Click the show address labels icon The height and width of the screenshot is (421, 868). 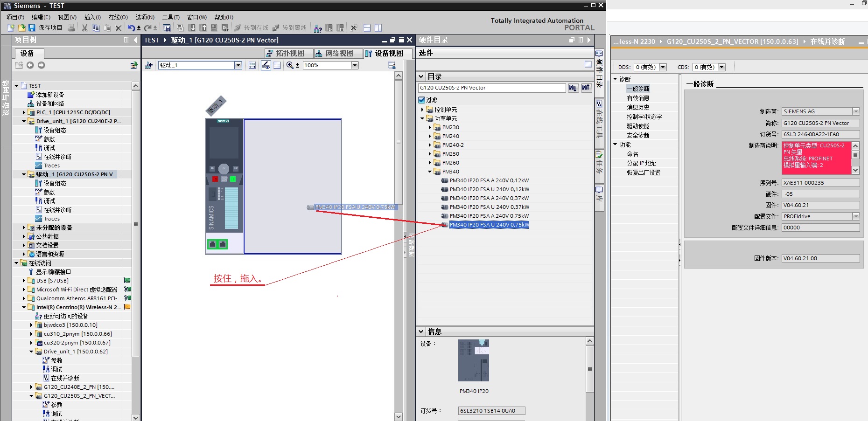tap(266, 65)
